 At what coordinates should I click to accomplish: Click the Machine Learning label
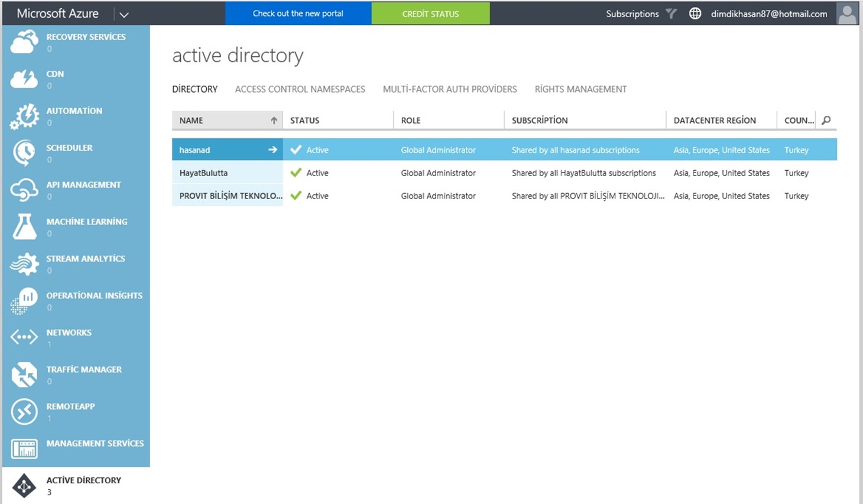(x=87, y=222)
